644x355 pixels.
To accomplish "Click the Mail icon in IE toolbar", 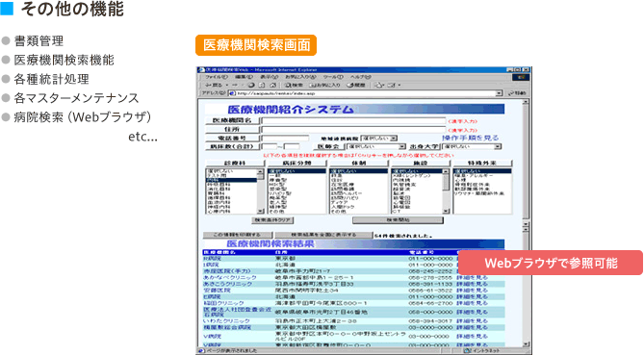I will click(379, 85).
